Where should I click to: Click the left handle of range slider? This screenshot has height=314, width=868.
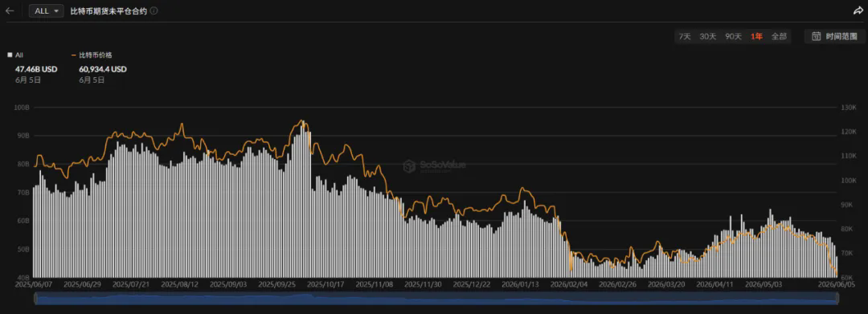[36, 298]
